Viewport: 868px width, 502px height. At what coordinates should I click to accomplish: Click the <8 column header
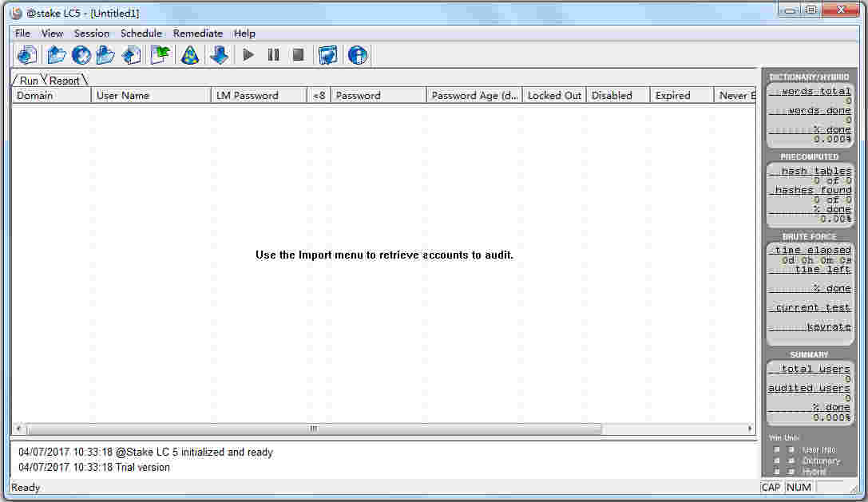[x=319, y=96]
